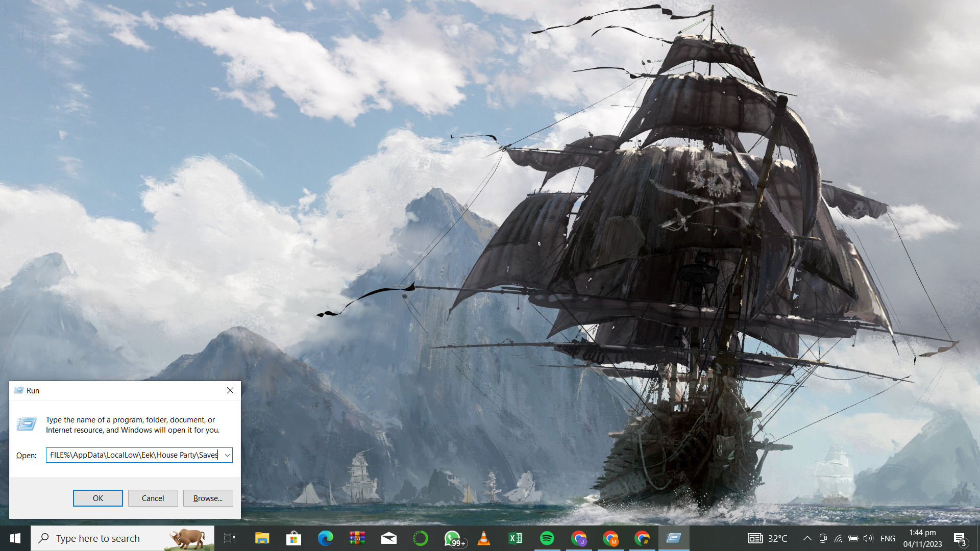
Task: Click into the Open path text field
Action: (134, 455)
